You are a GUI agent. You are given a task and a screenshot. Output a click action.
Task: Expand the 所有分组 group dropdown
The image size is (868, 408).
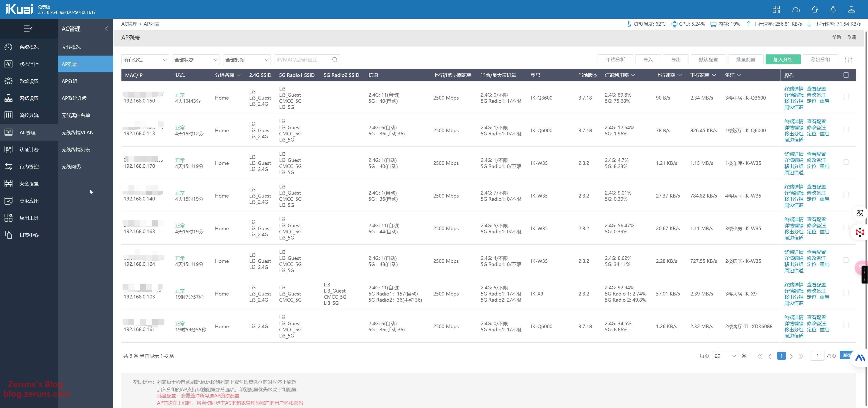pos(145,60)
